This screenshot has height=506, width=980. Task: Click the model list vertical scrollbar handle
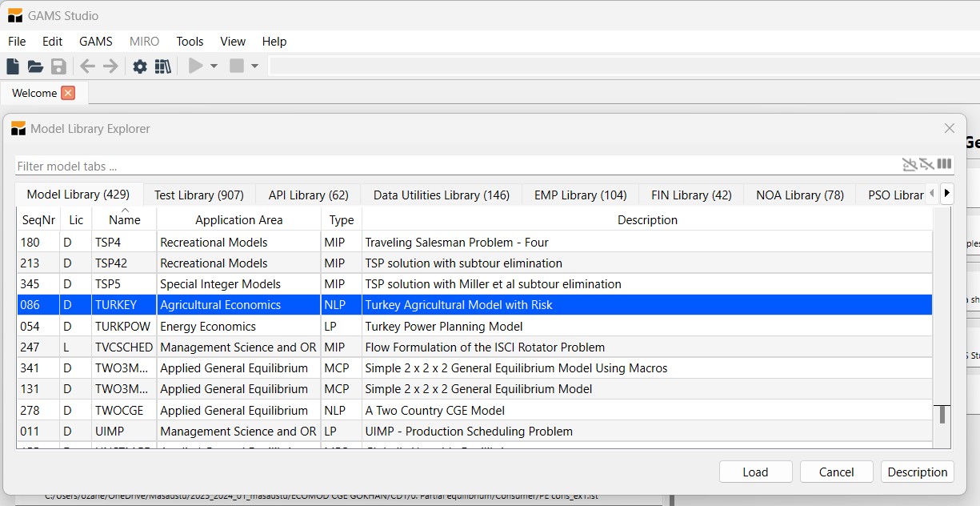pyautogui.click(x=943, y=414)
